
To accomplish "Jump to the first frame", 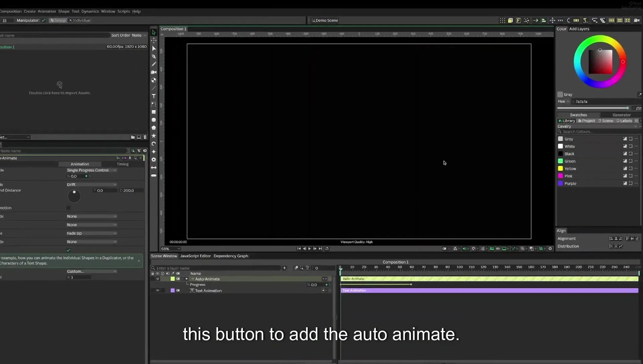I will [x=299, y=249].
